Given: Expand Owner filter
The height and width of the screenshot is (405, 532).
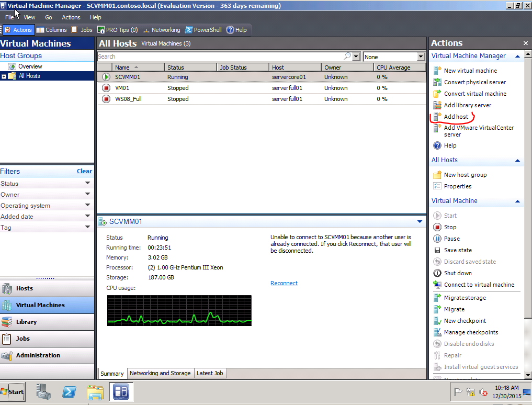Looking at the screenshot, I should [87, 195].
